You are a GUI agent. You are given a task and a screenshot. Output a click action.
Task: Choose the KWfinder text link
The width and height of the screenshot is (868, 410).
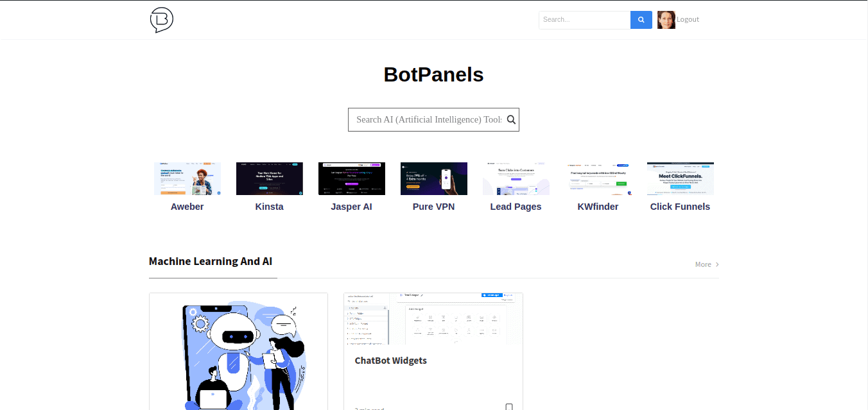coord(598,207)
